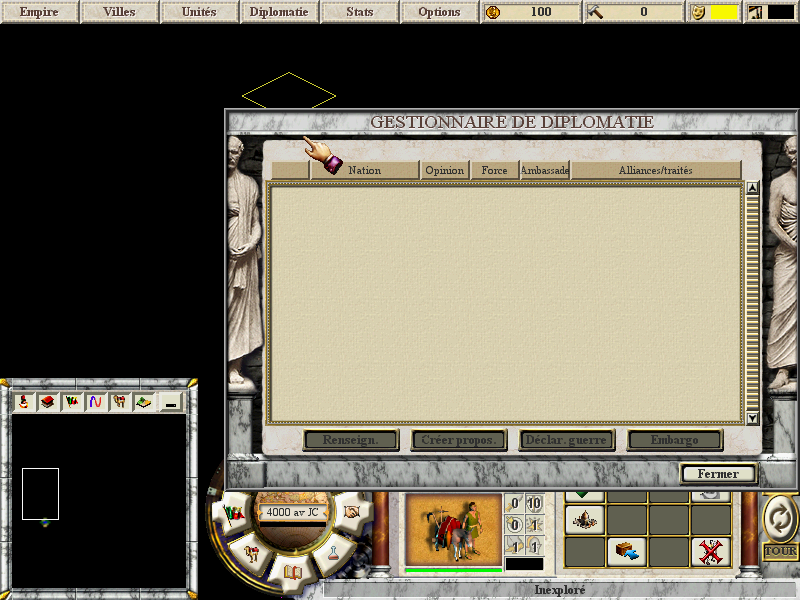This screenshot has width=800, height=600.
Task: Sort diplomacy list by Force column
Action: pos(494,170)
